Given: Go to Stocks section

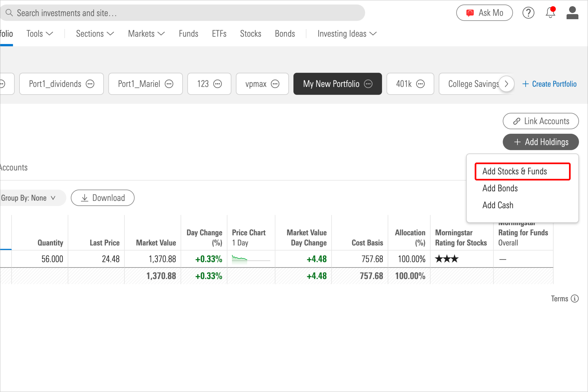Looking at the screenshot, I should (x=251, y=34).
